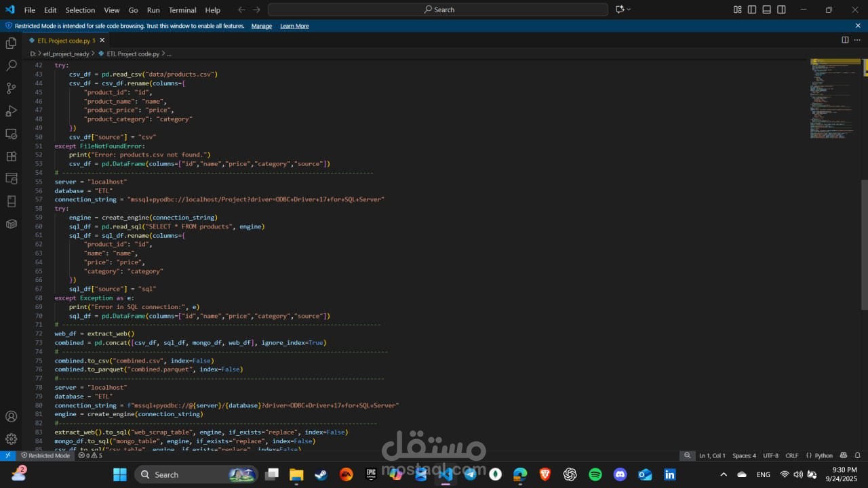Image resolution: width=868 pixels, height=488 pixels.
Task: Click the zoom magnifier icon in status bar
Action: (x=688, y=455)
